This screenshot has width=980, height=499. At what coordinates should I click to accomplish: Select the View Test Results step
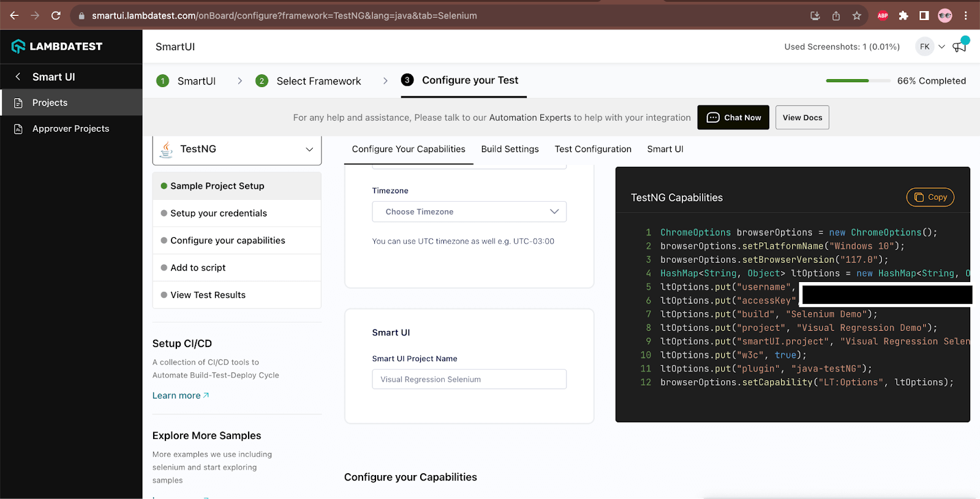pos(236,295)
